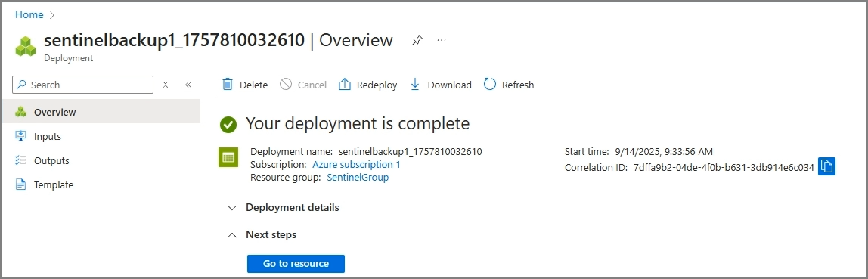Click the page title sentinelbackup1_1757810032610 | Overview
Screen dimensions: 868x279
tap(218, 40)
